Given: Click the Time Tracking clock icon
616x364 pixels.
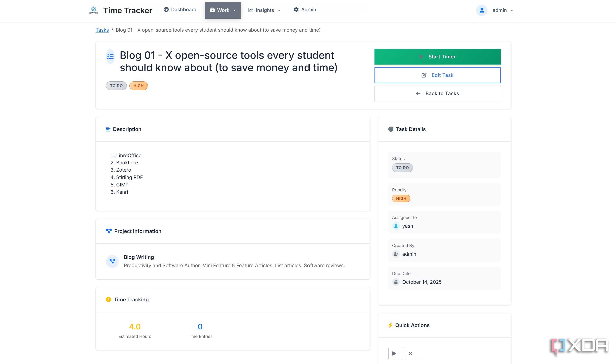Looking at the screenshot, I should (x=108, y=299).
